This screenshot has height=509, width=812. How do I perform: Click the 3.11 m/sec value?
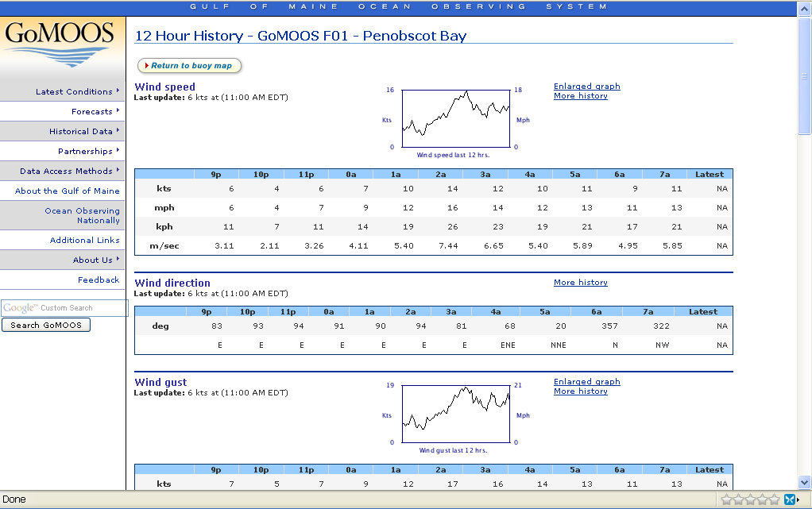click(224, 246)
